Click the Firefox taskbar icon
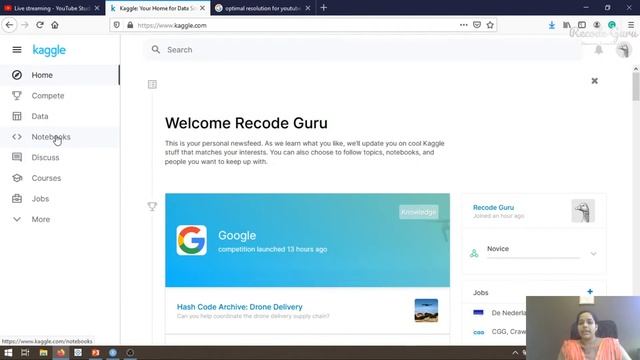The image size is (640, 360). (x=60, y=353)
